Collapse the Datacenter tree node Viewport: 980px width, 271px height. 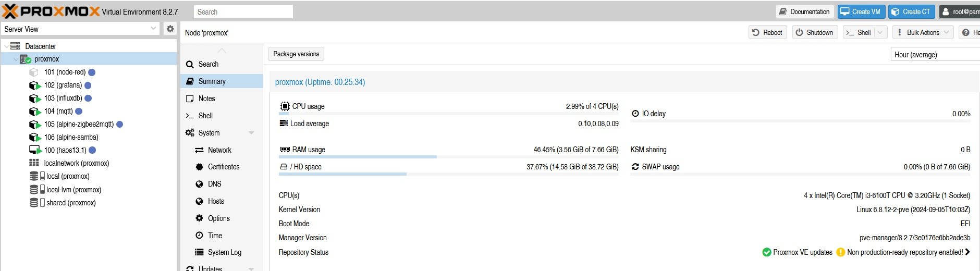pyautogui.click(x=6, y=46)
